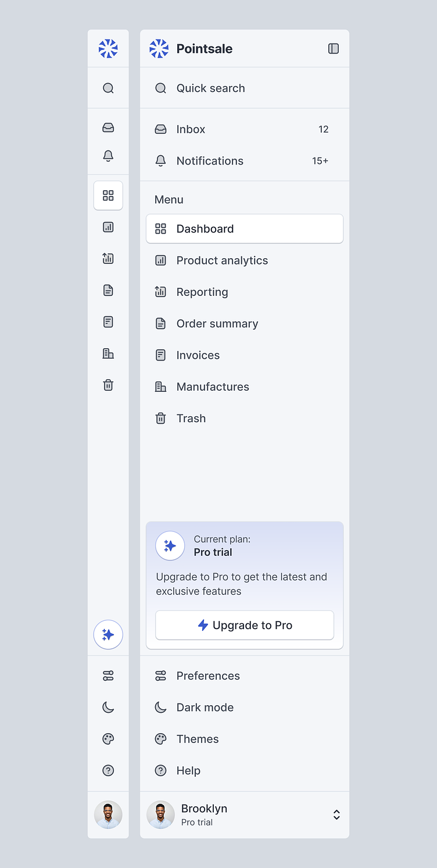The height and width of the screenshot is (868, 437).
Task: Open the Themes option in expanded sidebar
Action: coord(198,739)
